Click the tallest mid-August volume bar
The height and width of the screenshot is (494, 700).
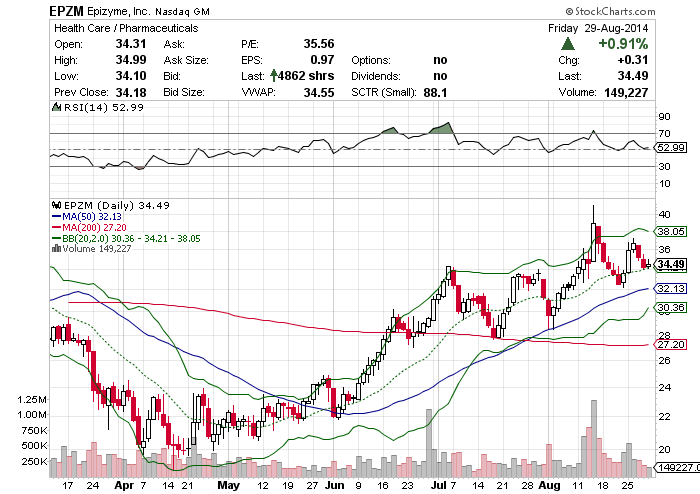click(x=594, y=438)
